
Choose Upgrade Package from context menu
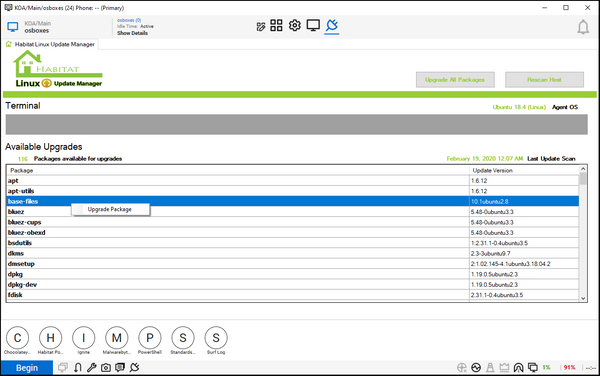point(111,209)
